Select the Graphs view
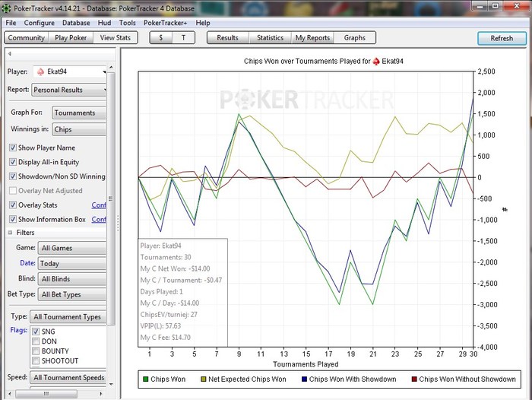The height and width of the screenshot is (400, 532). pyautogui.click(x=355, y=38)
